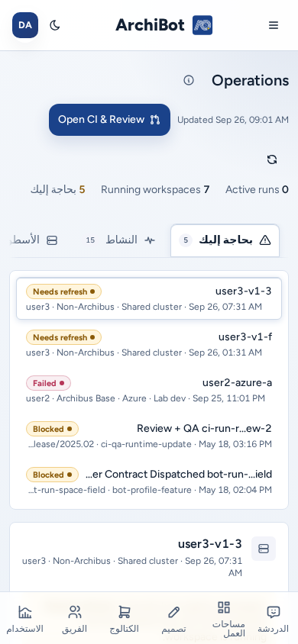The width and height of the screenshot is (298, 644).
Task: Open the hamburger navigation menu
Action: [274, 25]
